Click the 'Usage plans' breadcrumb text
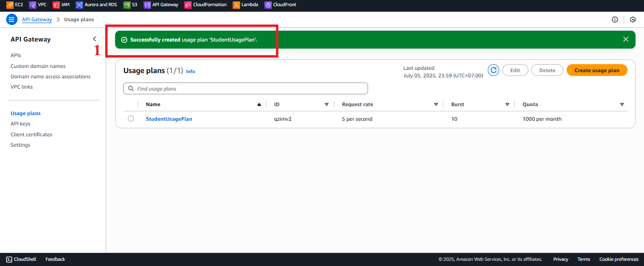 [x=79, y=19]
